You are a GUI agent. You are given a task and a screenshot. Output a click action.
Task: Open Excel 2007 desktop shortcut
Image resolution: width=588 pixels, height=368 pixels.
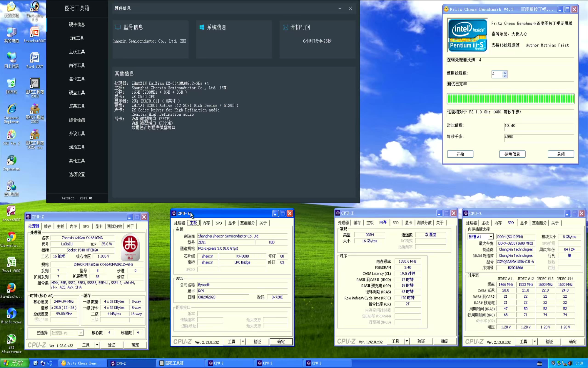tap(11, 265)
